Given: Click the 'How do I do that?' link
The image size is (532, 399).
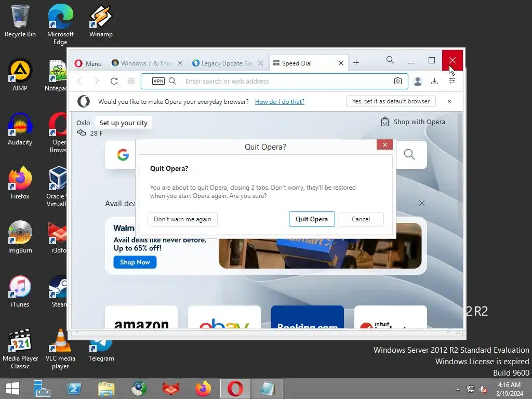Looking at the screenshot, I should tap(280, 102).
